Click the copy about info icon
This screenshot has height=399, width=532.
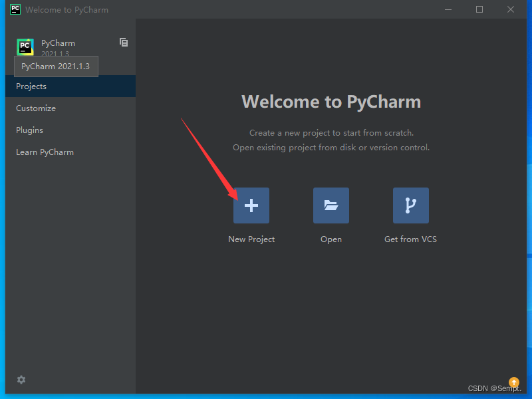click(x=124, y=43)
